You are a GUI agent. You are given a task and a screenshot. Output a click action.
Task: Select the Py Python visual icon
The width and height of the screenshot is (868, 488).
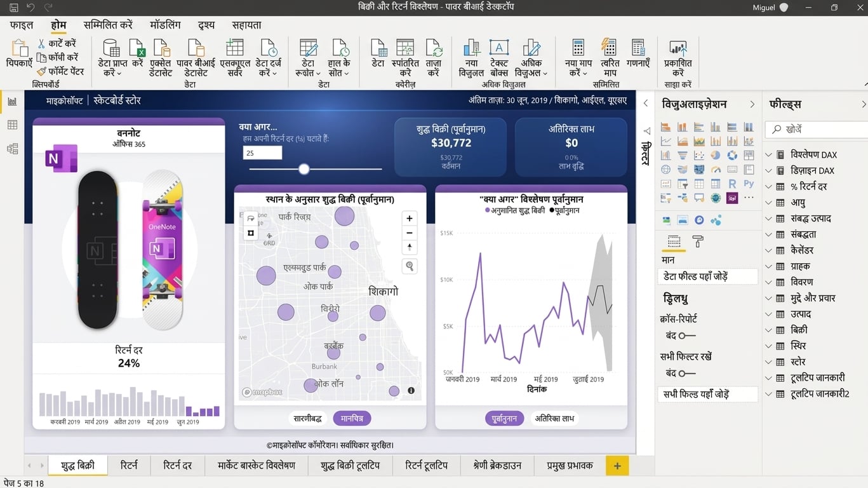coord(749,184)
